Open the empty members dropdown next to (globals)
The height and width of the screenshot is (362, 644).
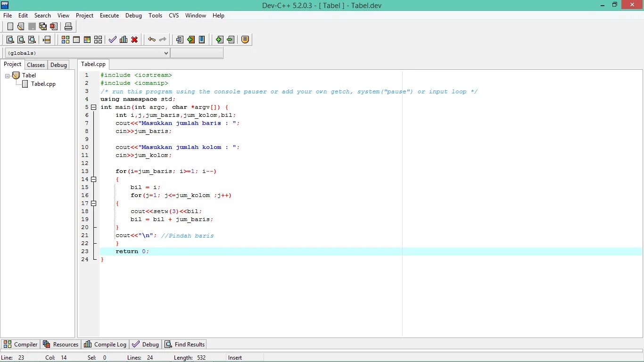[x=197, y=53]
